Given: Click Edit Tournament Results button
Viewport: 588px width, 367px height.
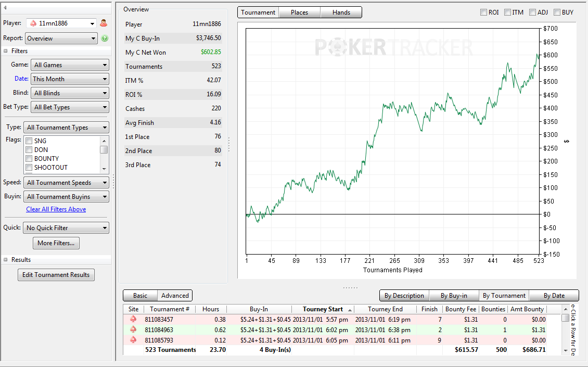Looking at the screenshot, I should click(x=56, y=275).
